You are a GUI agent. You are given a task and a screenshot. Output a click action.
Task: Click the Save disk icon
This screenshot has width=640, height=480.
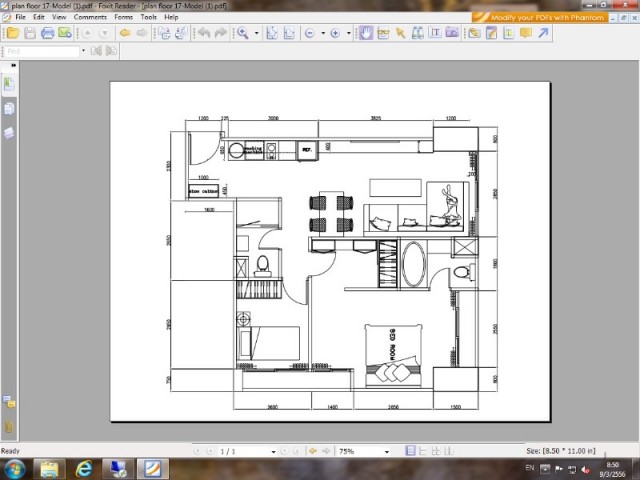30,33
